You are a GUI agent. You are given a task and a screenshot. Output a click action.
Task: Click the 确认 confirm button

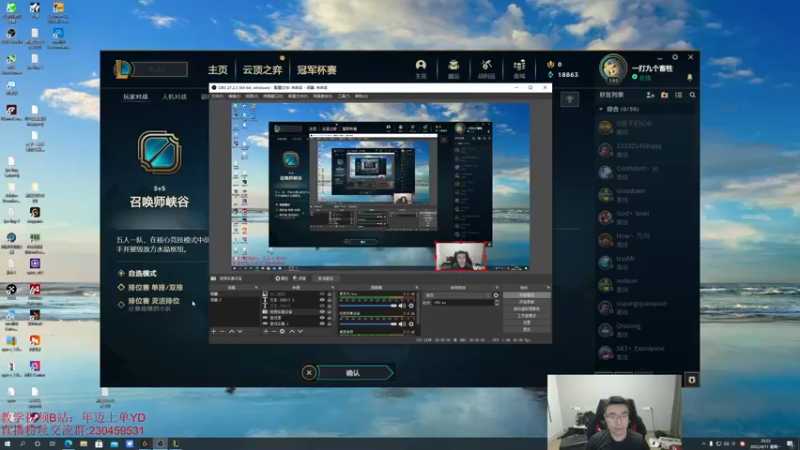click(356, 373)
